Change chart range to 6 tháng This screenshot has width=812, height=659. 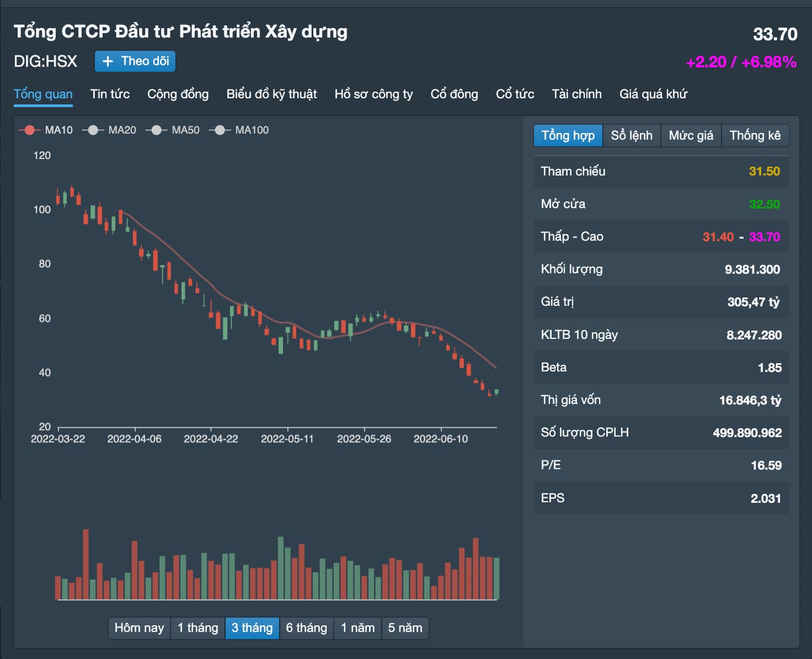306,628
